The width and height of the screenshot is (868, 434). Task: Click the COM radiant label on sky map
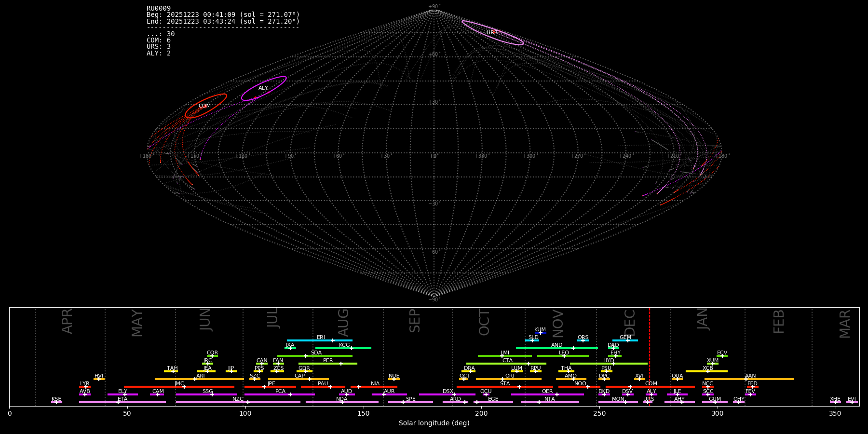204,106
